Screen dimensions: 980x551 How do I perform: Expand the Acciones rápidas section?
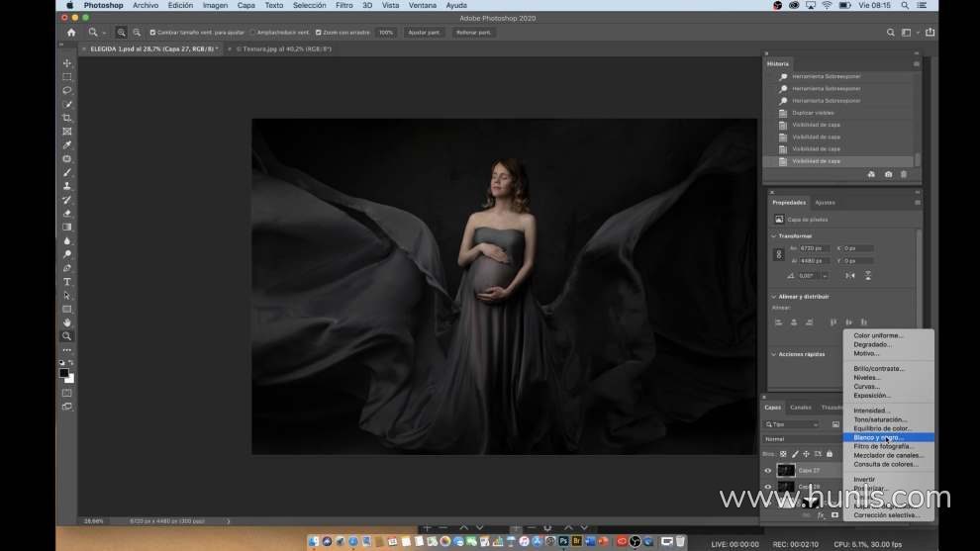(x=773, y=354)
